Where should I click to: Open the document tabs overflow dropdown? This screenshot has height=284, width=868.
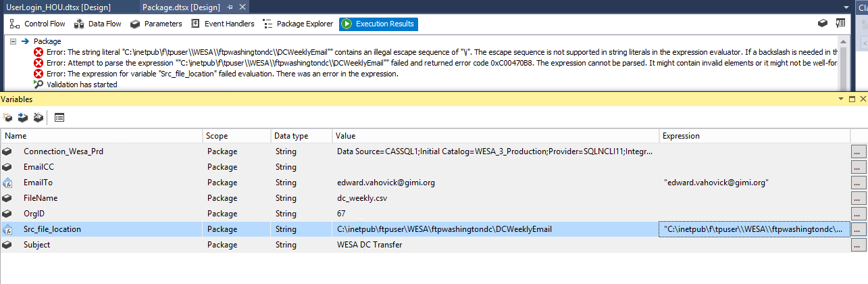847,7
